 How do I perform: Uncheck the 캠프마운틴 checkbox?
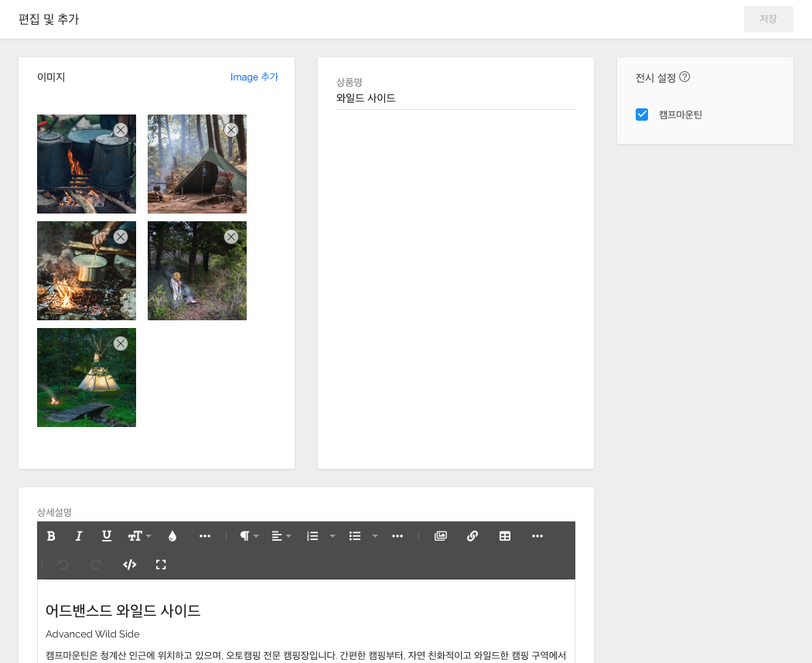click(x=642, y=114)
